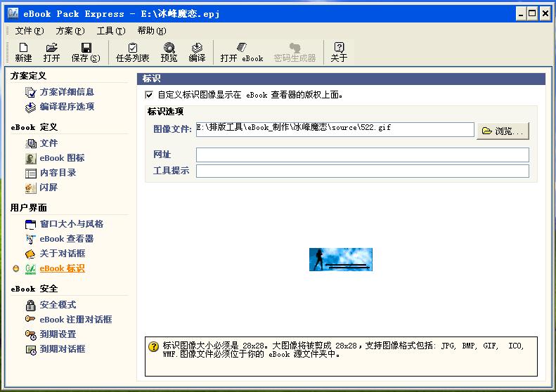The width and height of the screenshot is (556, 392).
Task: Click the 打开 (Open) folder toolbar icon
Action: pyautogui.click(x=52, y=48)
